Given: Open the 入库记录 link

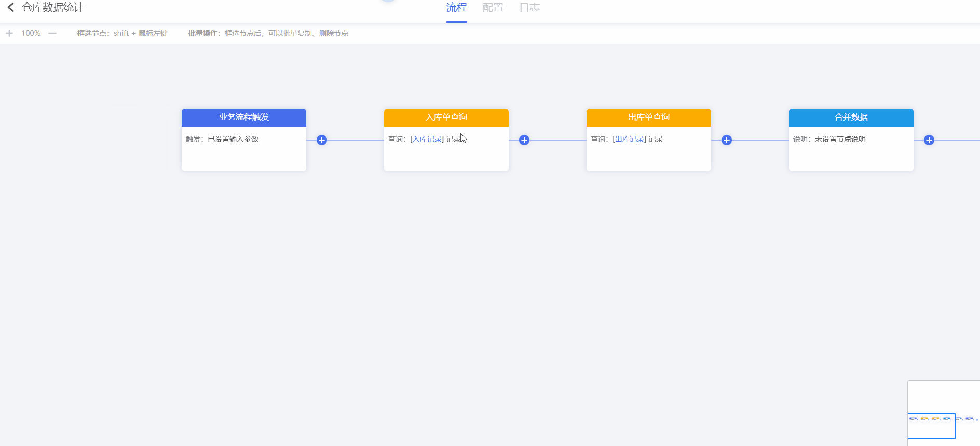Looking at the screenshot, I should point(427,139).
